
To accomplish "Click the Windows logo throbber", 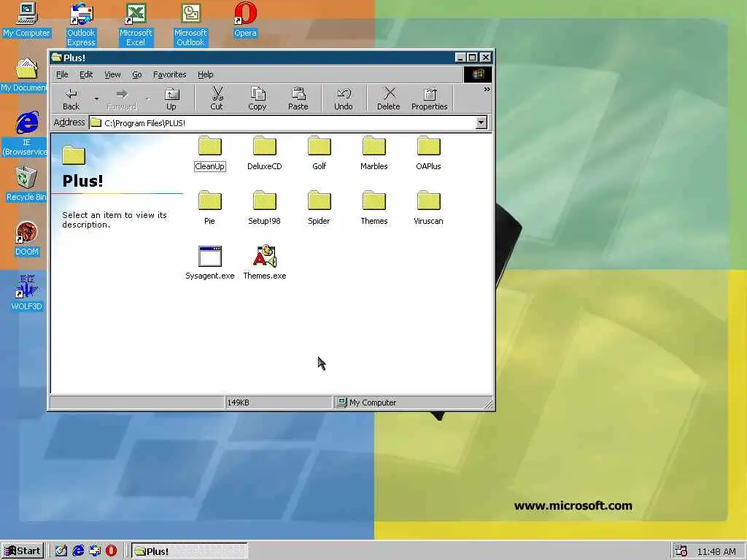I will click(x=477, y=74).
